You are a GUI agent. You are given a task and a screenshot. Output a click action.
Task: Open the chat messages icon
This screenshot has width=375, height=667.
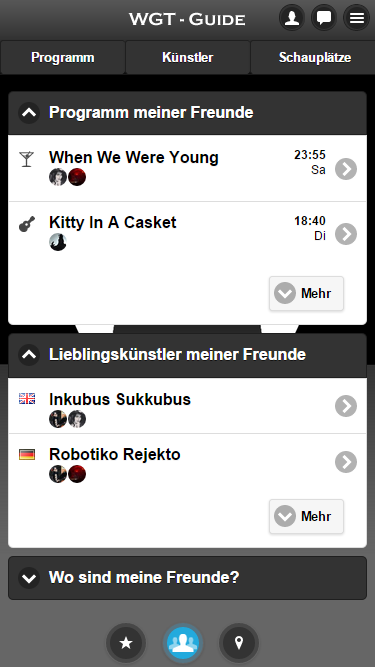coord(324,18)
